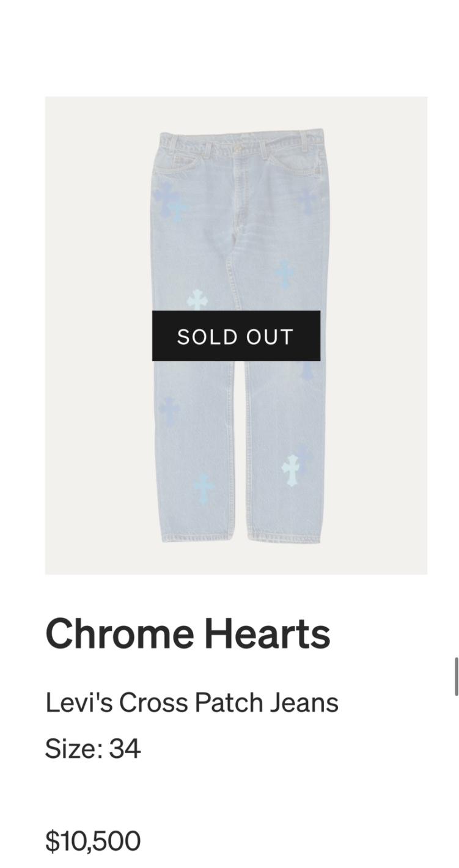Screen dimensions: 459x868
Task: Click the $10,500 price
Action: (x=93, y=840)
